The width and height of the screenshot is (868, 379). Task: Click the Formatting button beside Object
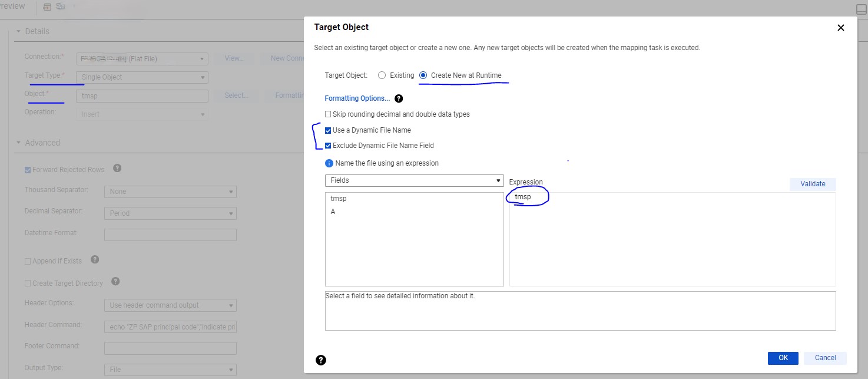click(x=284, y=95)
